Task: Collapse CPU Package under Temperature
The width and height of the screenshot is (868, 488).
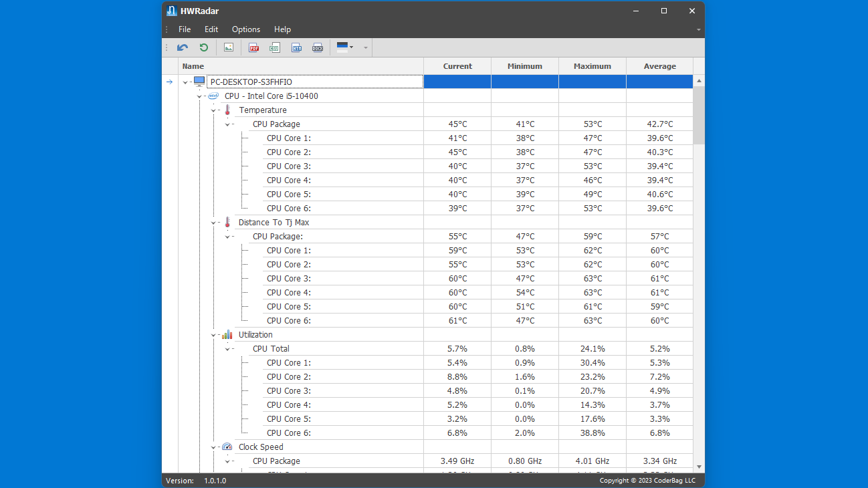Action: [227, 124]
